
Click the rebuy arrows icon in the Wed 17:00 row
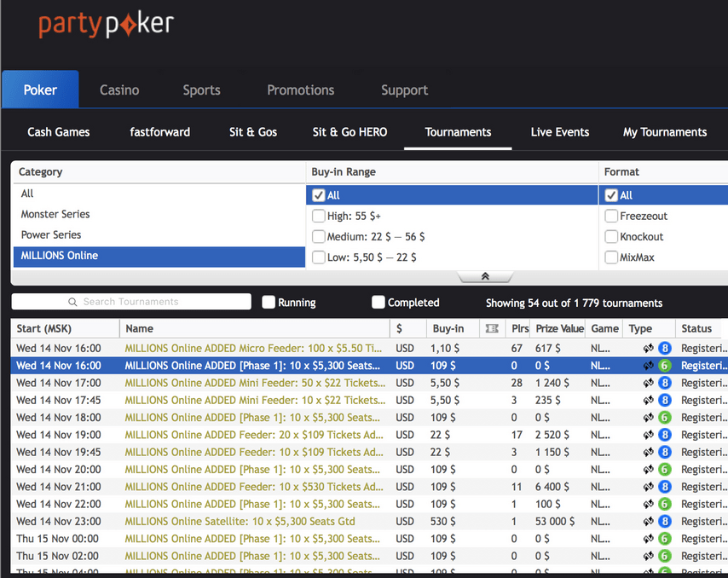tap(648, 383)
